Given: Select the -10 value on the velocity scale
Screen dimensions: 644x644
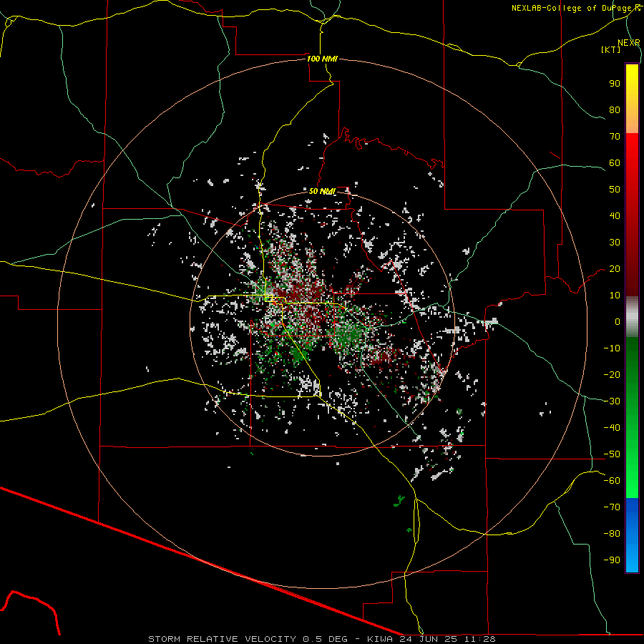Looking at the screenshot, I should pos(612,348).
